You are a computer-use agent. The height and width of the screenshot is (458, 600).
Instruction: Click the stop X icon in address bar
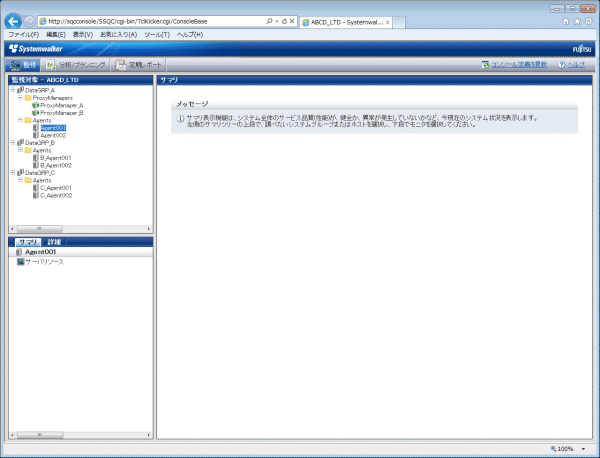[x=292, y=21]
